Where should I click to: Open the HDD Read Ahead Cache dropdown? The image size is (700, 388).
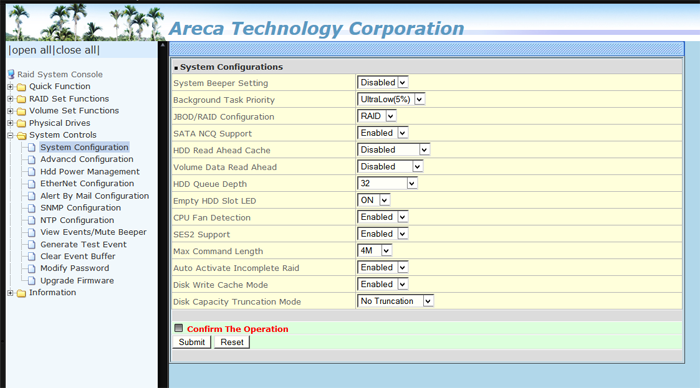(393, 150)
